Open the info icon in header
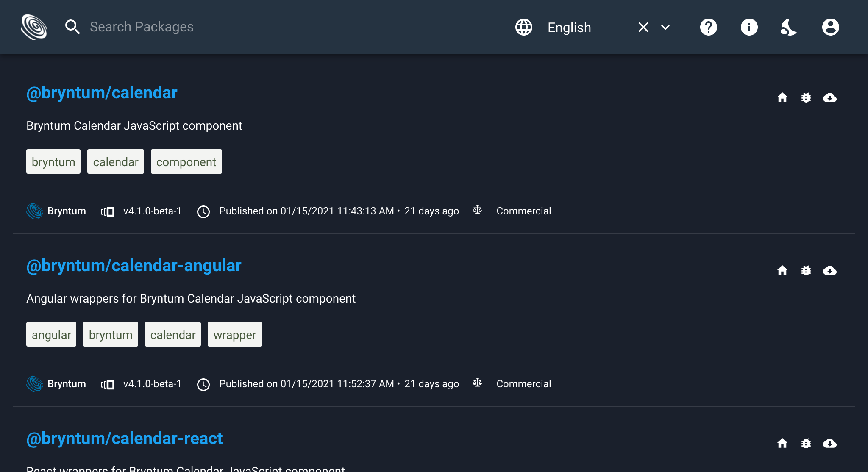 click(x=749, y=27)
